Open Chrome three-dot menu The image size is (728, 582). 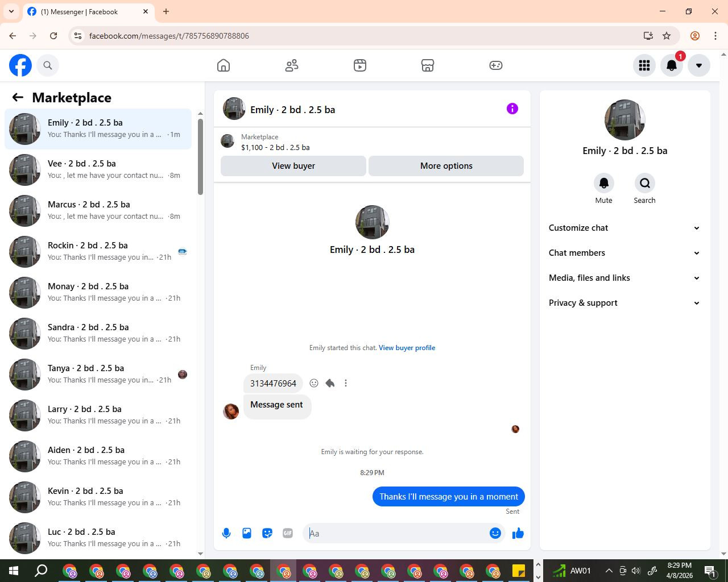pyautogui.click(x=715, y=36)
